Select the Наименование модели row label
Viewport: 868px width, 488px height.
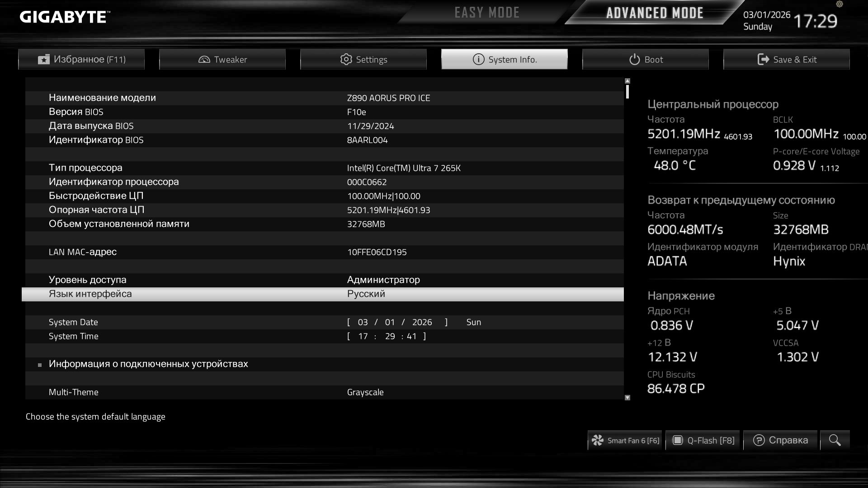(102, 98)
